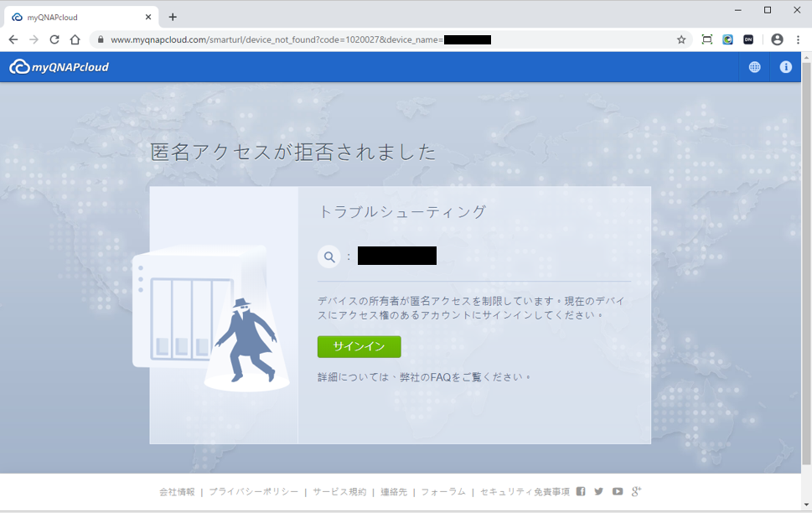This screenshot has height=513, width=812.
Task: Click the info icon in header
Action: pos(785,67)
